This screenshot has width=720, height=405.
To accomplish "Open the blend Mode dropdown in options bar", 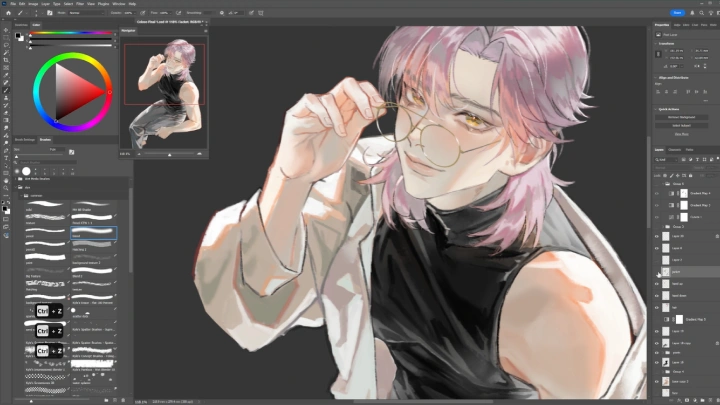I will click(86, 13).
